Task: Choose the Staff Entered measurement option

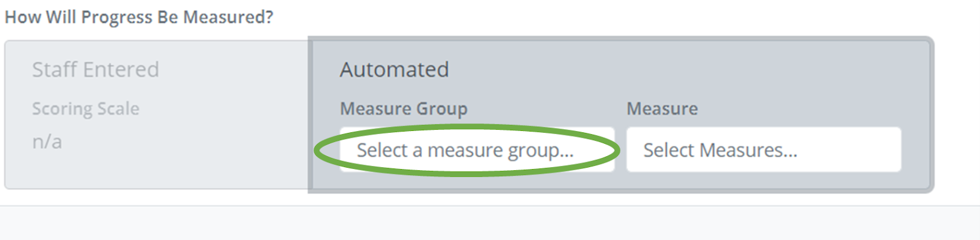Action: coord(157,115)
